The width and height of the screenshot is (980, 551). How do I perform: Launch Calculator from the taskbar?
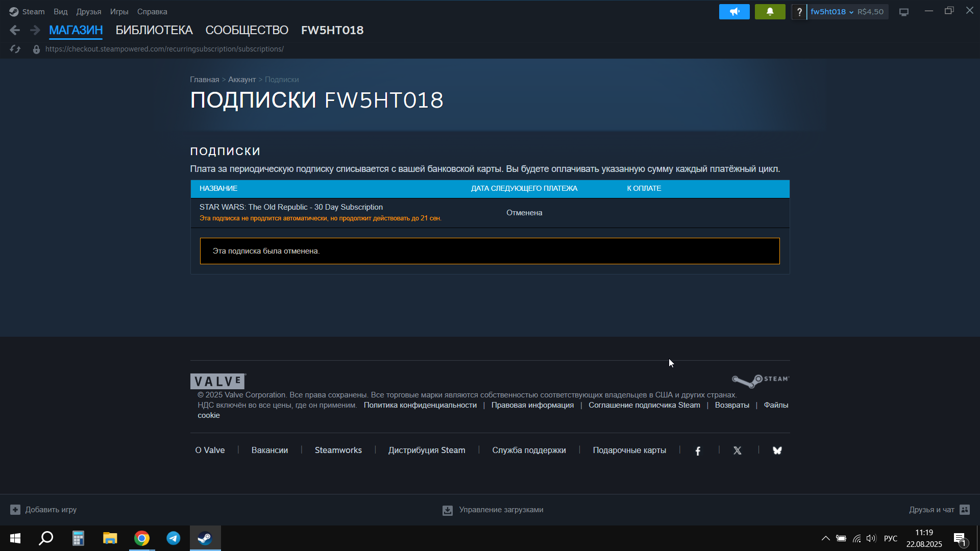tap(78, 538)
